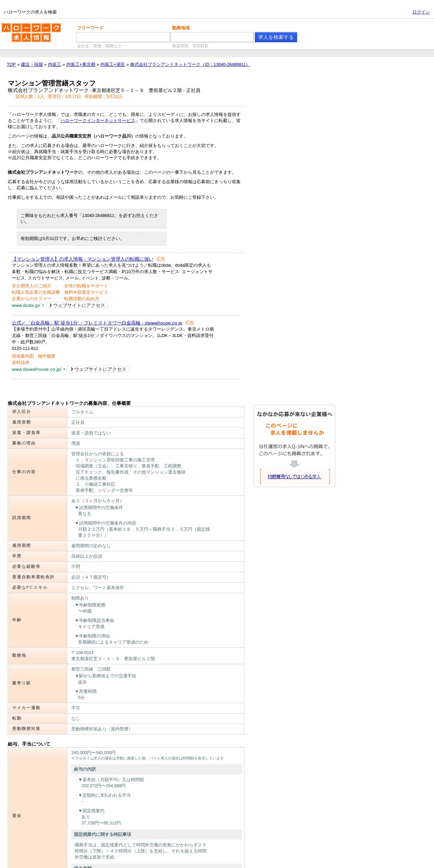Open the ログイン link
This screenshot has height=868, width=434.
[421, 12]
